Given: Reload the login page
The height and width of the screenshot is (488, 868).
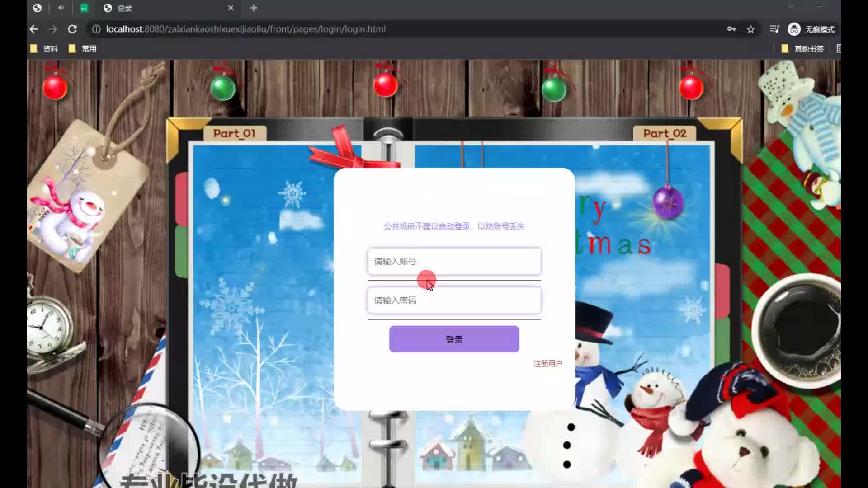Looking at the screenshot, I should tap(72, 29).
